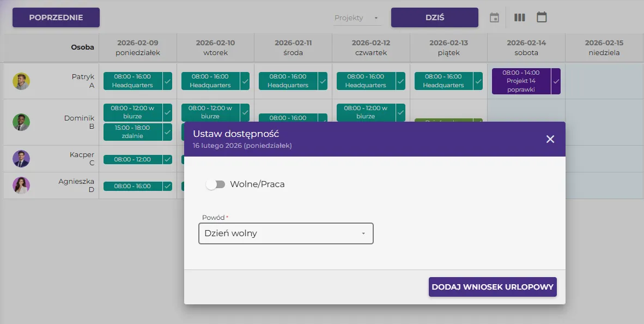This screenshot has height=324, width=644.
Task: Click the checkmark on Patryk's Projekt 14 Saturday shift
Action: (x=557, y=81)
